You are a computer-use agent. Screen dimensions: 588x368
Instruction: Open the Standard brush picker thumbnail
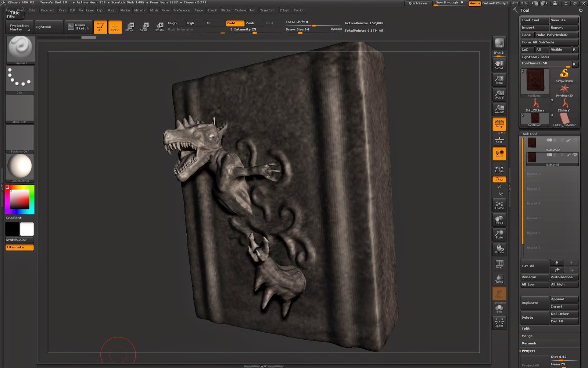(x=20, y=50)
